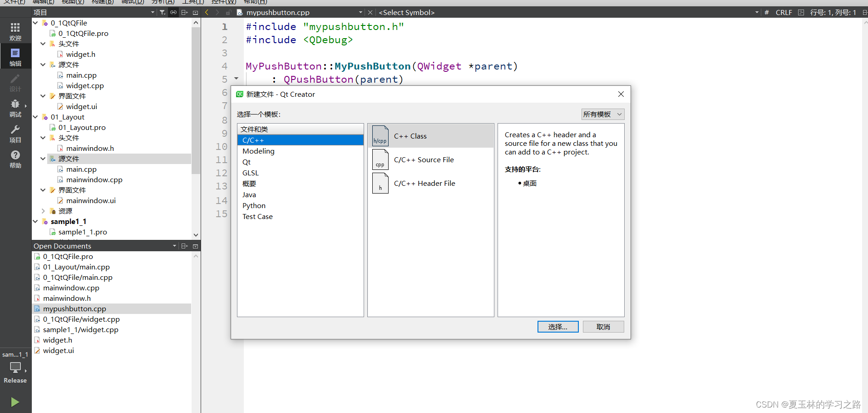
Task: Expand the 资源 folder node
Action: [43, 211]
